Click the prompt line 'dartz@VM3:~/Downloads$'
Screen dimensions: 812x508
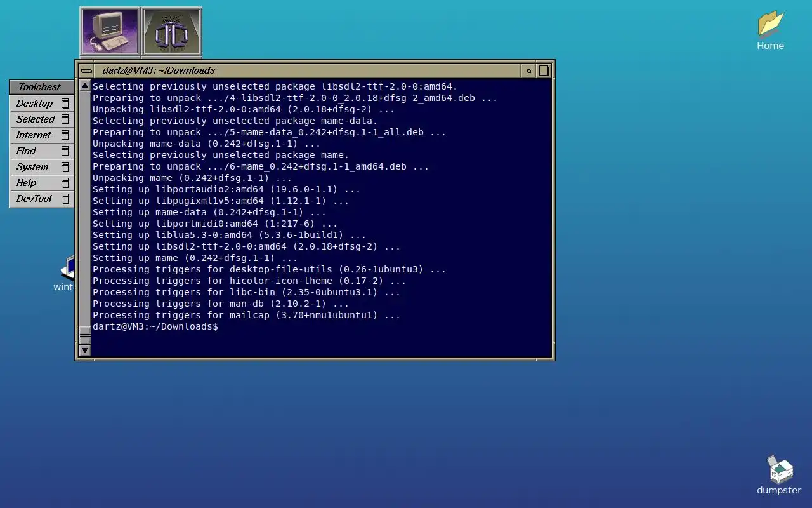point(155,326)
